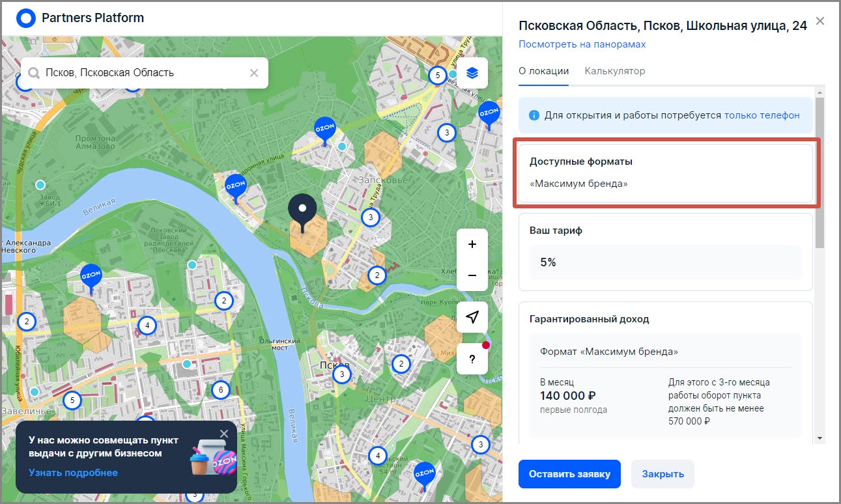Open the cluster marker showing 6

point(221,390)
